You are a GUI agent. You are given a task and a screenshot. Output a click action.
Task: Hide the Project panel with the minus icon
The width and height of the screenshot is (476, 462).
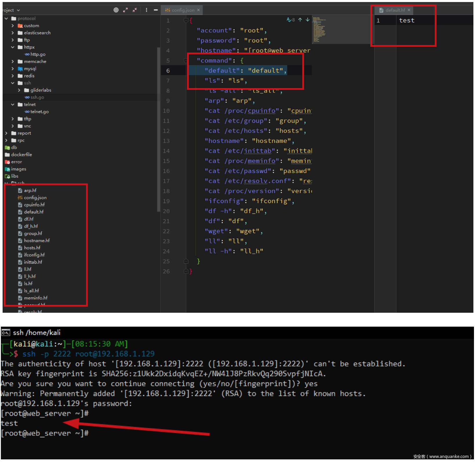156,10
